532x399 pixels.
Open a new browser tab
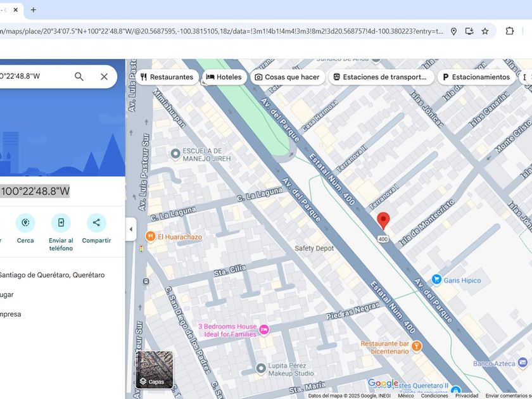(x=34, y=9)
